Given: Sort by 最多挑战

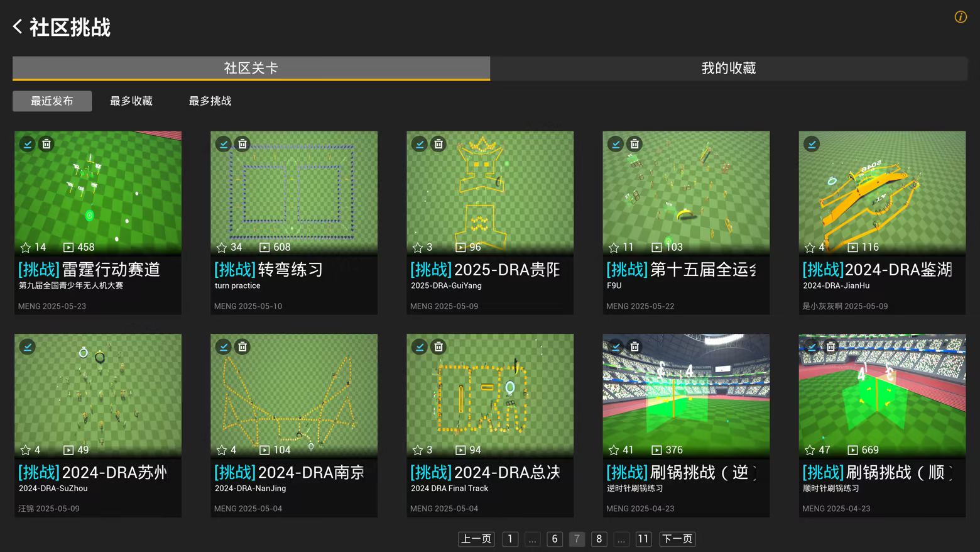Looking at the screenshot, I should click(x=210, y=101).
